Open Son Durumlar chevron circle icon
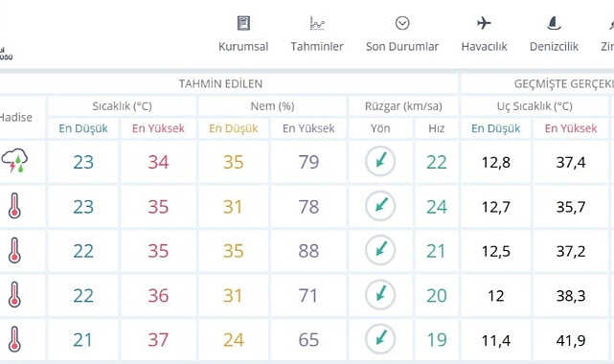The height and width of the screenshot is (364, 614). [x=402, y=23]
